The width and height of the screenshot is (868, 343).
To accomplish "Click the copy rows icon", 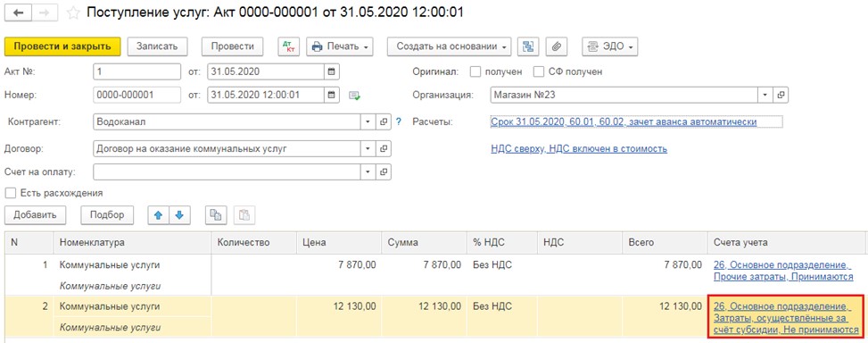I will pyautogui.click(x=216, y=215).
